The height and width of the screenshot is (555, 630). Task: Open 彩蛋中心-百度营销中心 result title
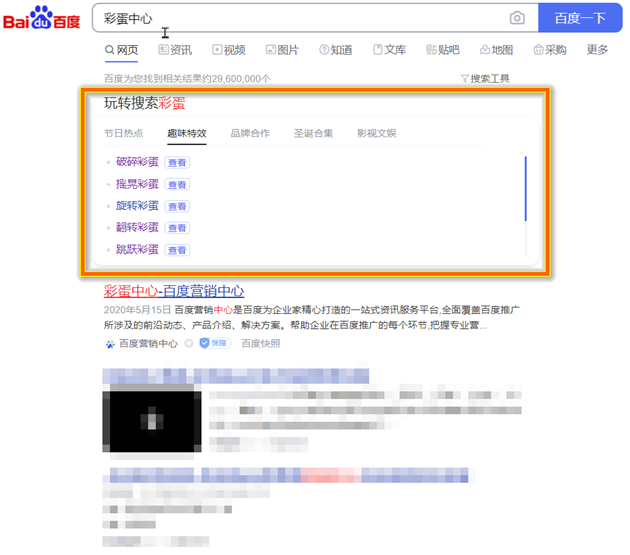[174, 291]
